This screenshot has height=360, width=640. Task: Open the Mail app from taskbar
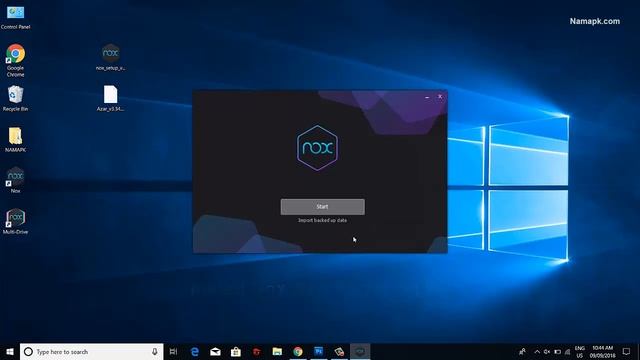point(216,351)
